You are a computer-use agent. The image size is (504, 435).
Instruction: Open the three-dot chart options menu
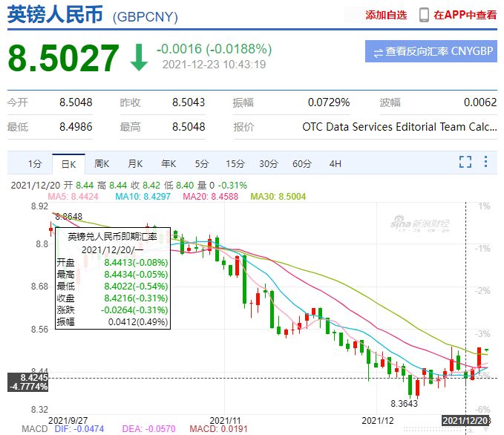[x=485, y=163]
